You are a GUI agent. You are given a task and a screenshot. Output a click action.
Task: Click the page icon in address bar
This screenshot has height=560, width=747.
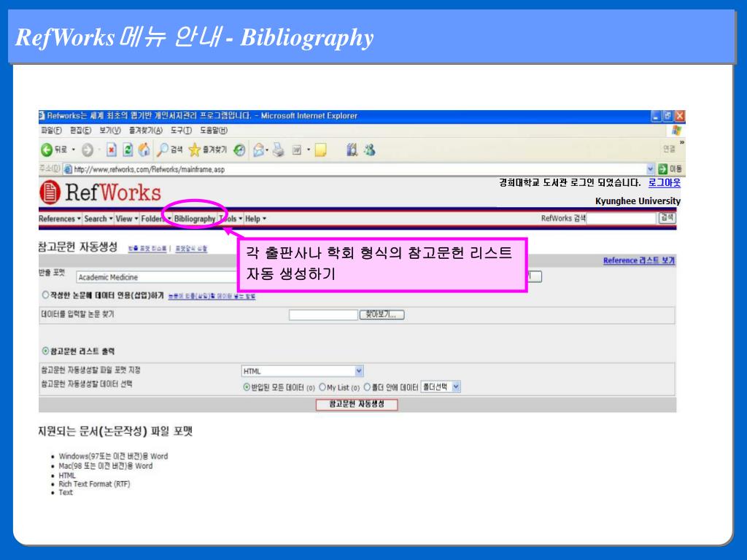pyautogui.click(x=68, y=169)
